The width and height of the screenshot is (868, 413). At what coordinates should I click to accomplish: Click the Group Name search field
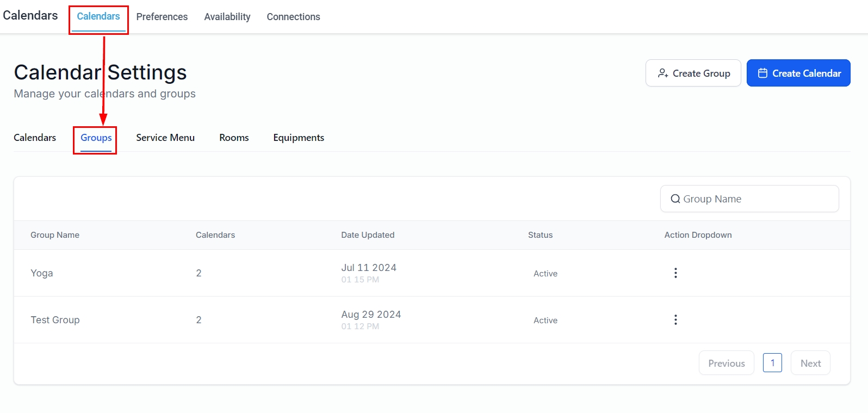(756, 199)
